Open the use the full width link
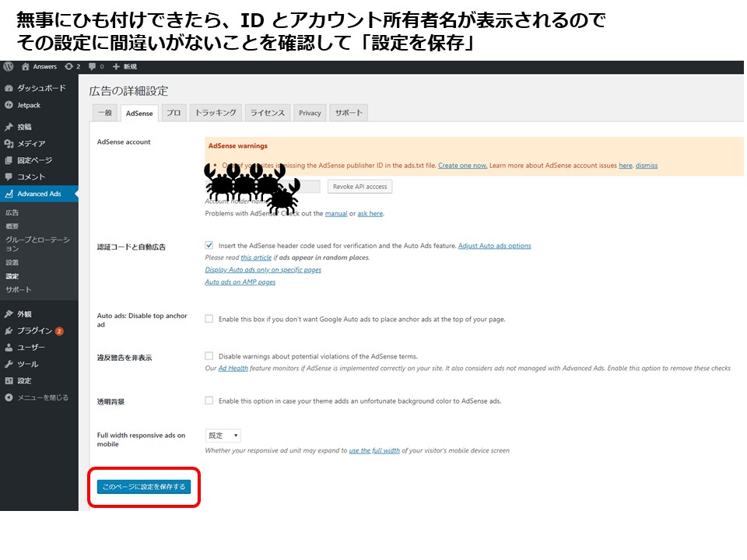 [374, 450]
